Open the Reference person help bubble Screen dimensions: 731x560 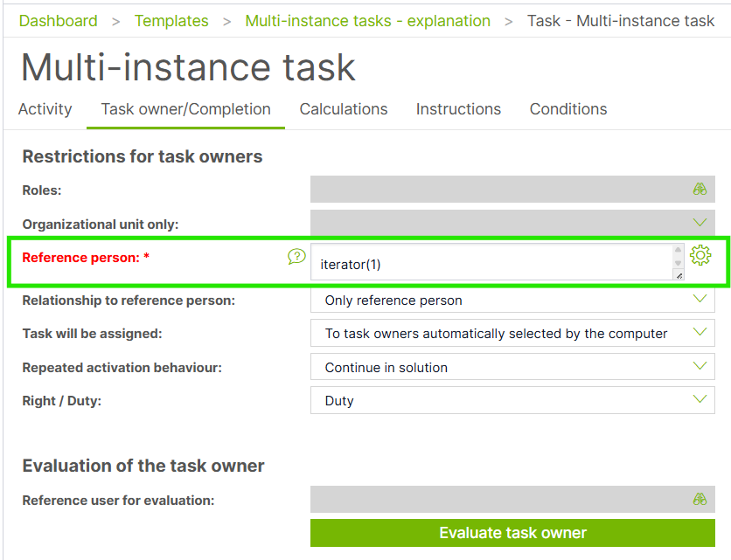click(297, 257)
